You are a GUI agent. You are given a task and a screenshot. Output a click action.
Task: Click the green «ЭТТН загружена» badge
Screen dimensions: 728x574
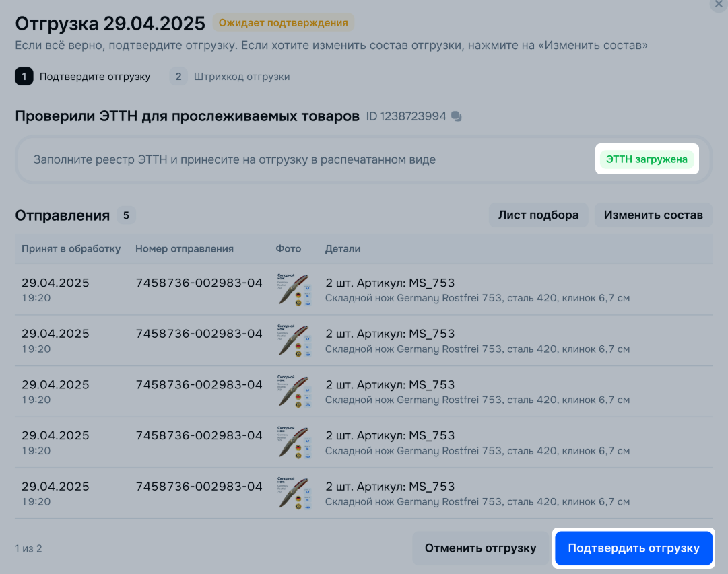647,159
